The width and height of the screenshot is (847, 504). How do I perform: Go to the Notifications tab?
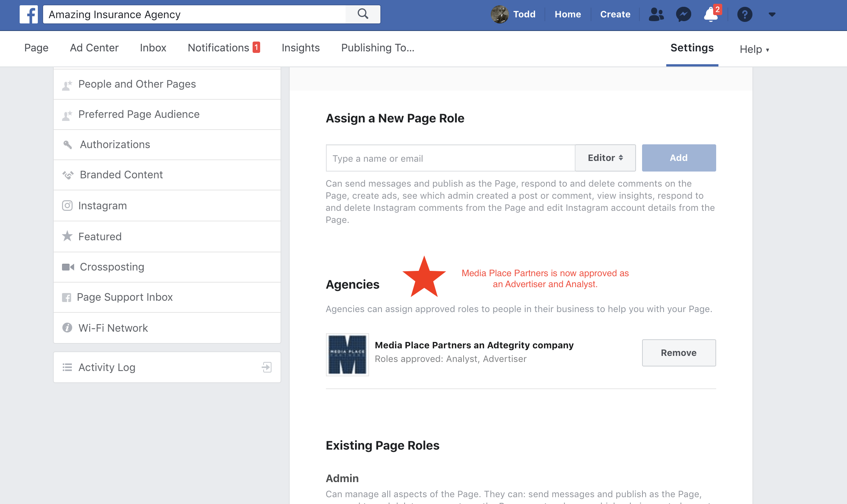224,48
